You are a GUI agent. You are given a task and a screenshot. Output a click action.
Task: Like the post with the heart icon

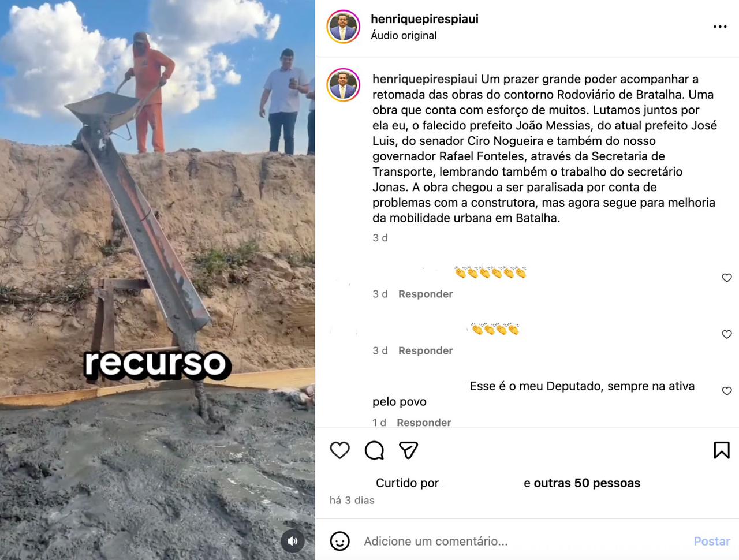coord(339,450)
